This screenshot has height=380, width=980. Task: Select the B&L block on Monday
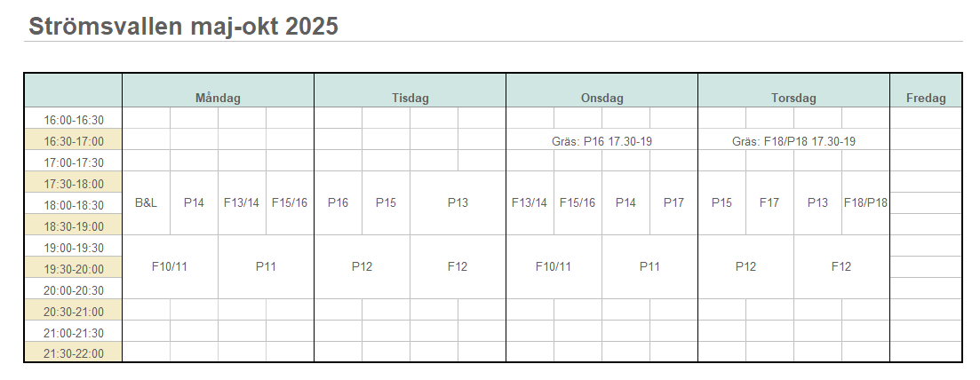click(146, 202)
